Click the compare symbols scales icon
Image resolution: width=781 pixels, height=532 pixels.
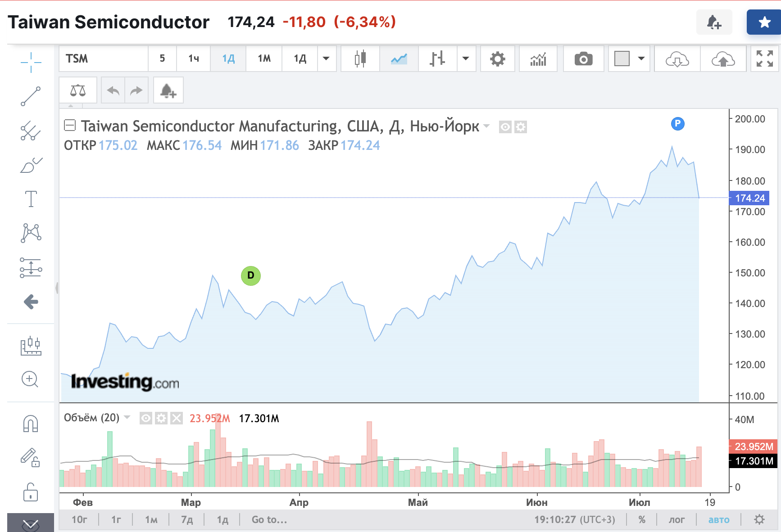pos(78,90)
